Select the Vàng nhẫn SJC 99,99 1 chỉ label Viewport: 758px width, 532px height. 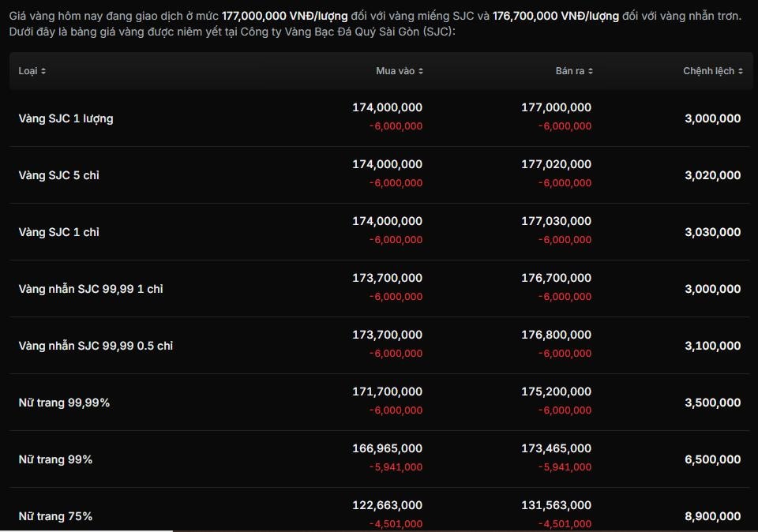(91, 289)
